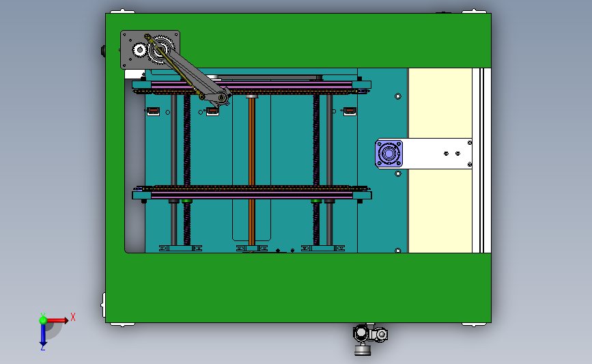Screen dimensions: 592x364
Task: Select the right black threaded rod
Action: 316,170
